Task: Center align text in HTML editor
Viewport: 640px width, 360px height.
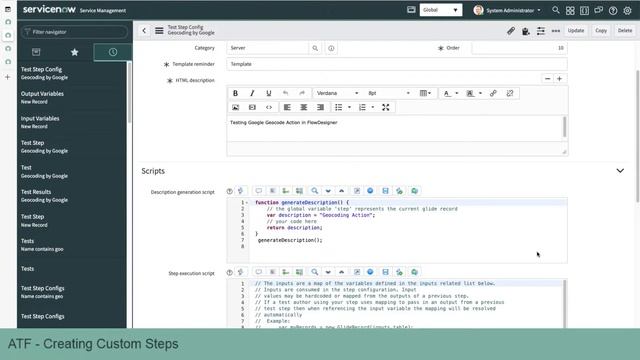Action: pyautogui.click(x=304, y=107)
